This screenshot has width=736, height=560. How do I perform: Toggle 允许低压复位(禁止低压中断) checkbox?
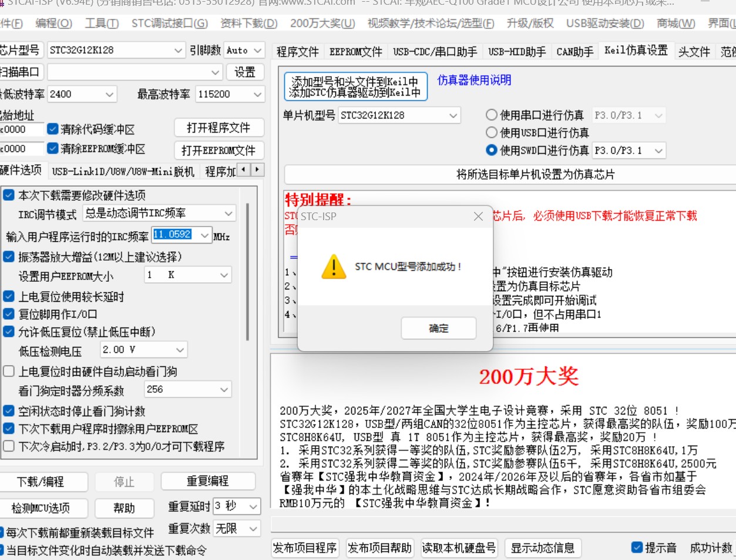click(9, 332)
